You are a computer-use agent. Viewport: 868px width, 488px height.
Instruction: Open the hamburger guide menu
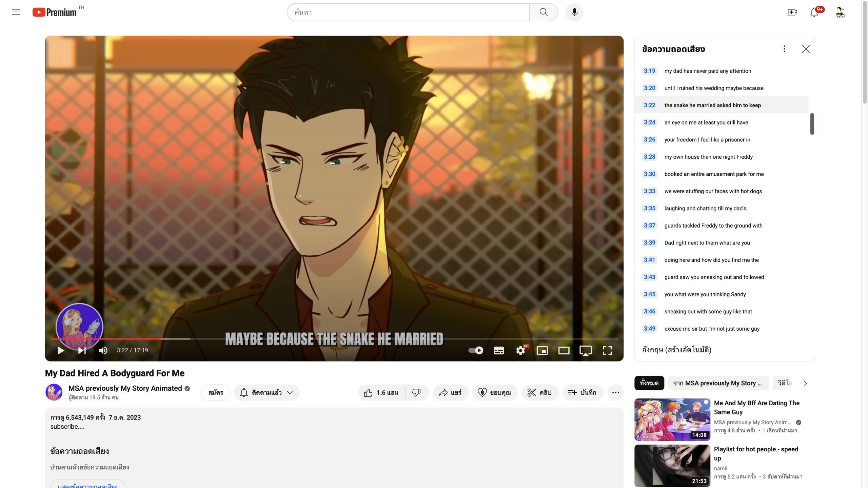pyautogui.click(x=16, y=12)
